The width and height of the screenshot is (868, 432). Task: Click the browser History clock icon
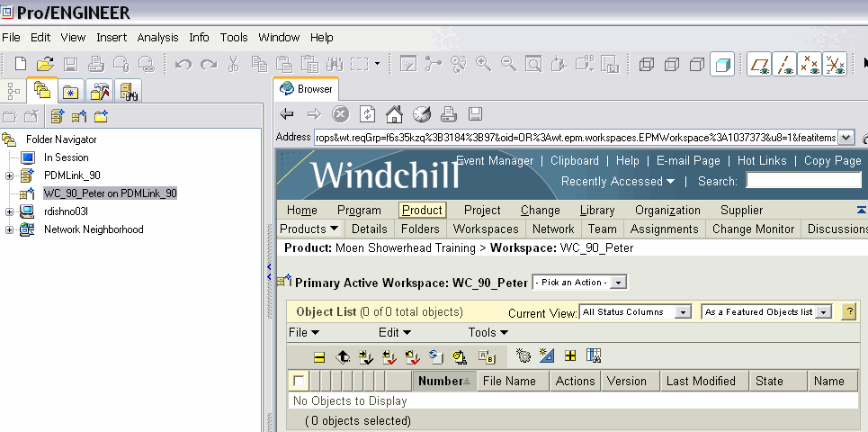421,114
